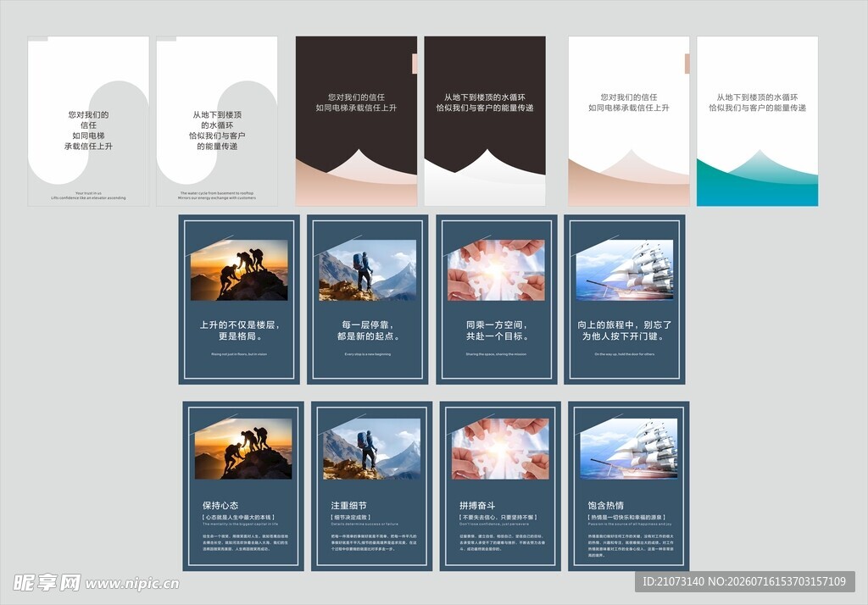Click the 昵享网 logo watermark

[x=47, y=583]
